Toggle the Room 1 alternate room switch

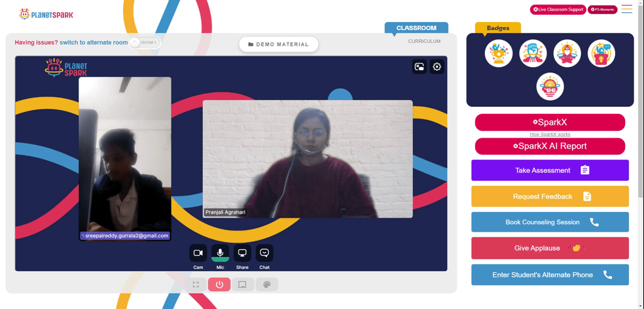[x=144, y=42]
